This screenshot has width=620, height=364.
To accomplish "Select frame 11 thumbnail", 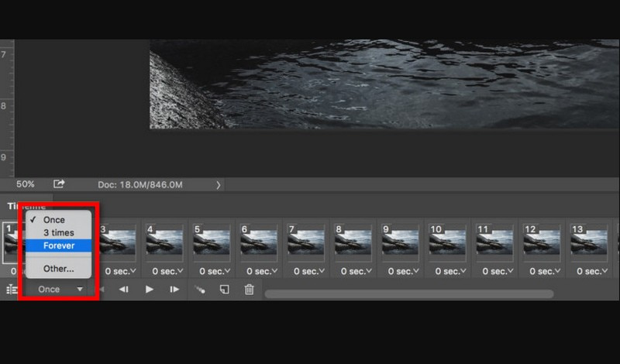I will [494, 242].
